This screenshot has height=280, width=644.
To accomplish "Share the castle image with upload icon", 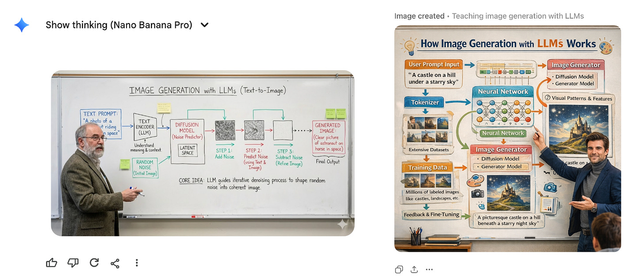I will coord(414,269).
